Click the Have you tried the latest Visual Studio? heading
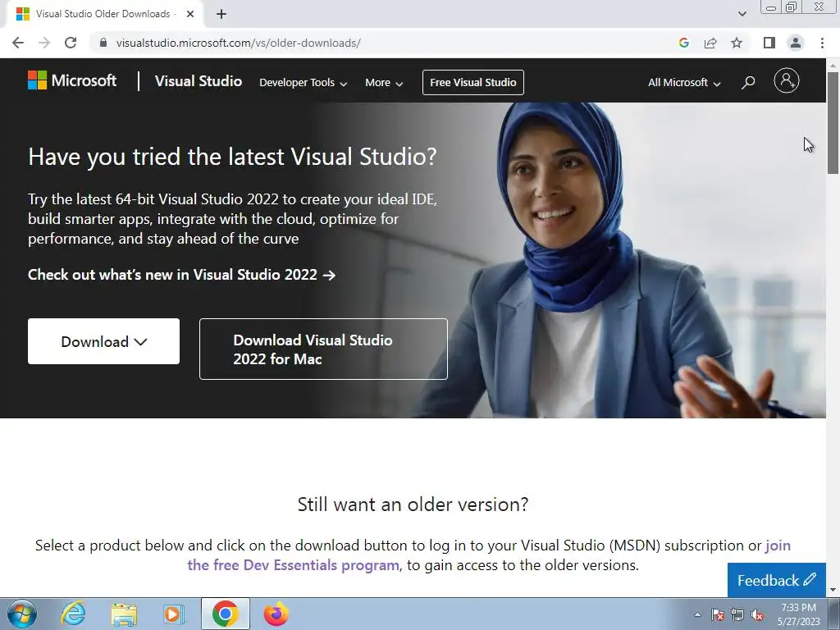 point(232,157)
